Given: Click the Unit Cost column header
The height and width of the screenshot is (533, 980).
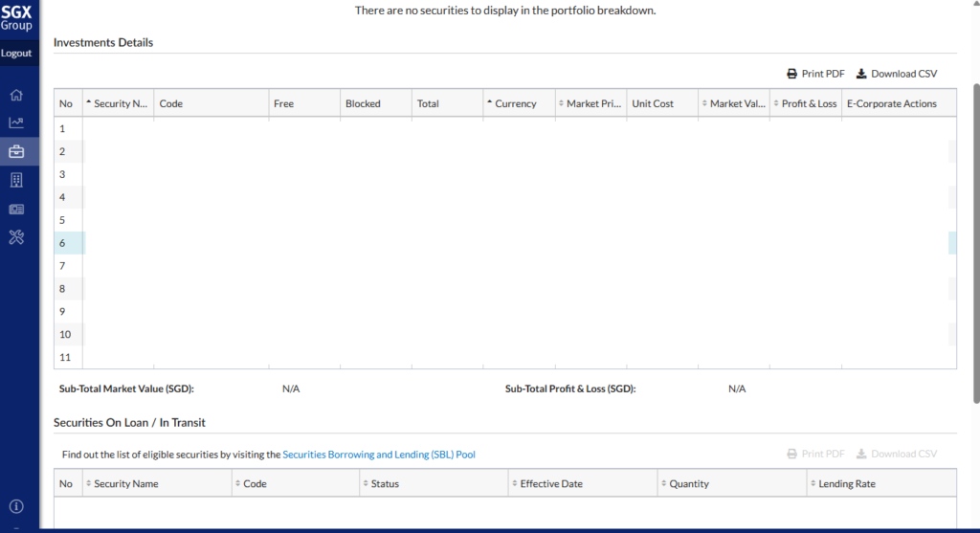Looking at the screenshot, I should pyautogui.click(x=662, y=103).
